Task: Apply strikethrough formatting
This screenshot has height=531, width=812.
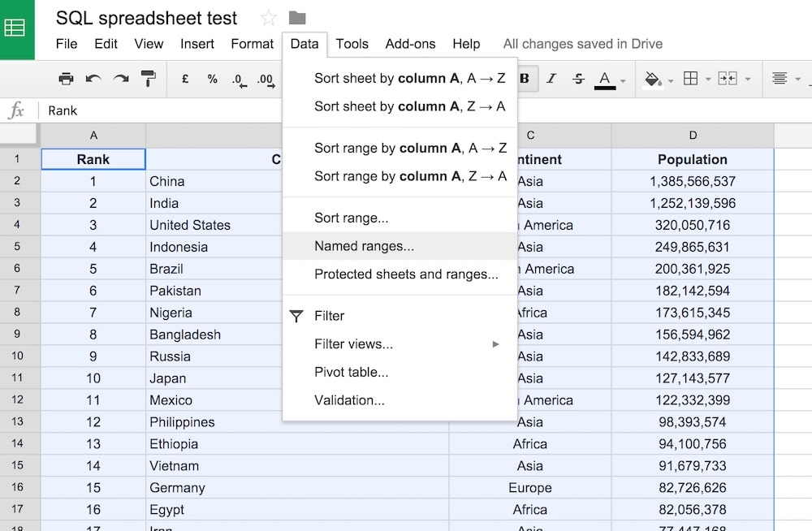Action: [x=579, y=79]
